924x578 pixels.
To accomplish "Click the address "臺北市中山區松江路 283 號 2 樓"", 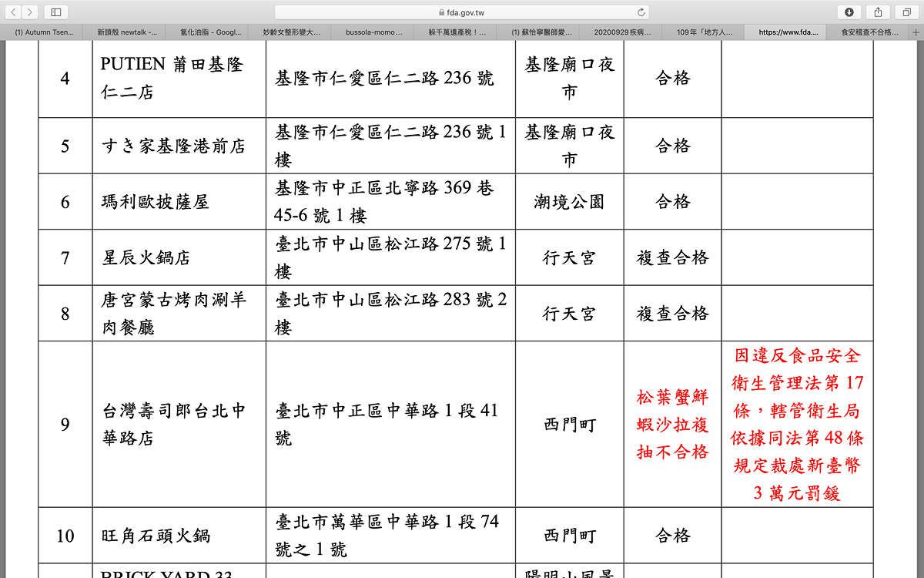I will click(391, 313).
